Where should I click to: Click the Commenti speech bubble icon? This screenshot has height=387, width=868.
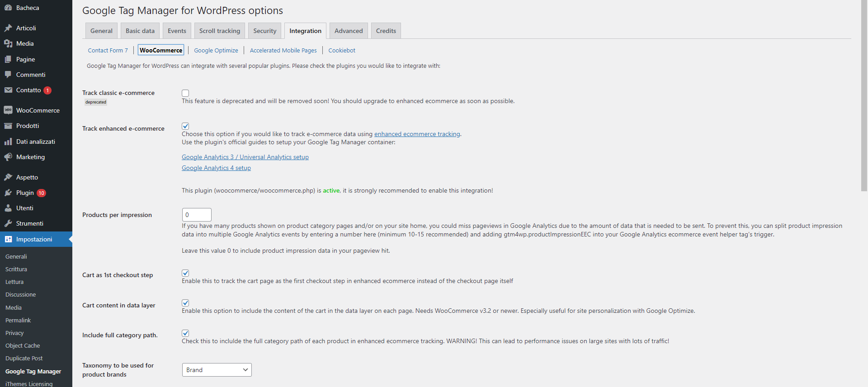(x=8, y=75)
